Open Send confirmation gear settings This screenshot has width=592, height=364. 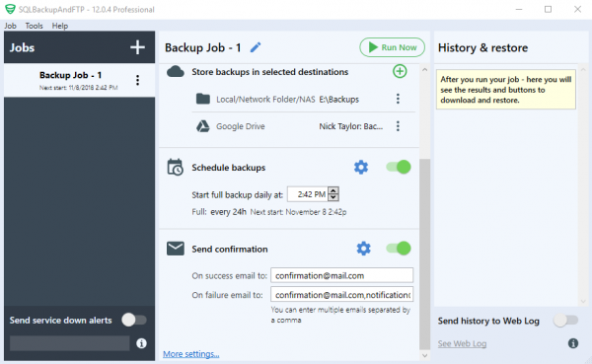click(x=363, y=249)
